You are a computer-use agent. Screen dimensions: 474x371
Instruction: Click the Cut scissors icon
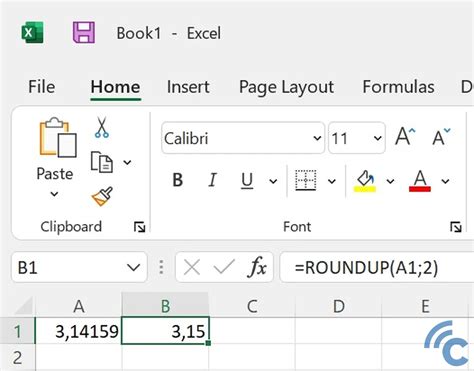102,127
